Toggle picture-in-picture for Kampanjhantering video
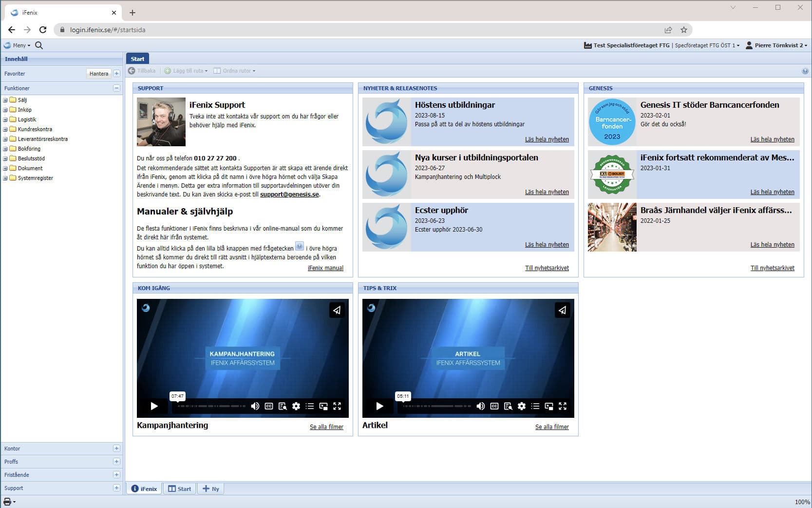This screenshot has height=508, width=812. (323, 406)
